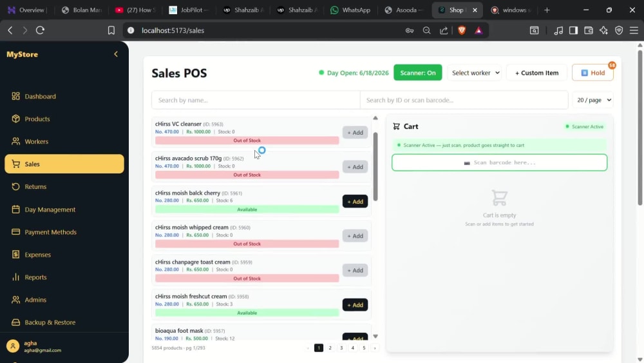Switch to the Asooda tab

(x=404, y=10)
